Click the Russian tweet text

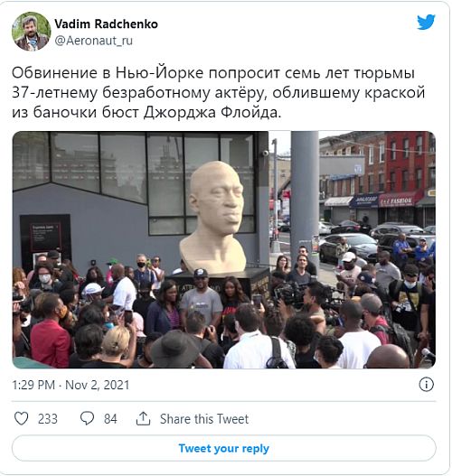tap(218, 93)
